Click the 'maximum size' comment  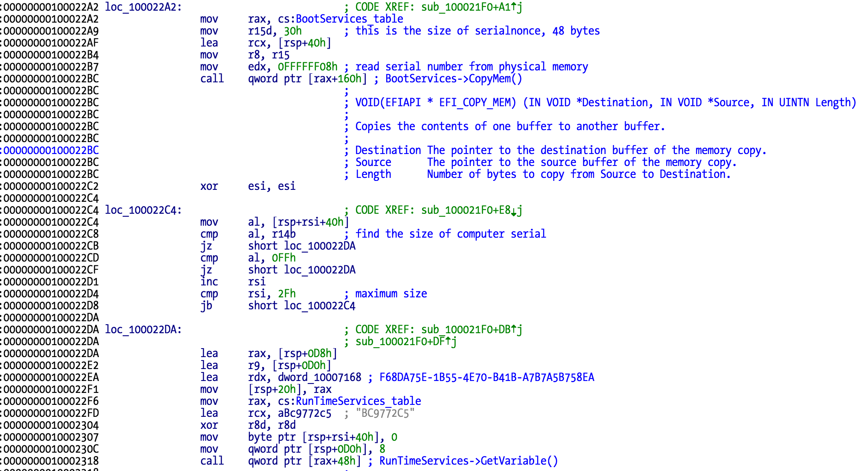[x=391, y=294]
